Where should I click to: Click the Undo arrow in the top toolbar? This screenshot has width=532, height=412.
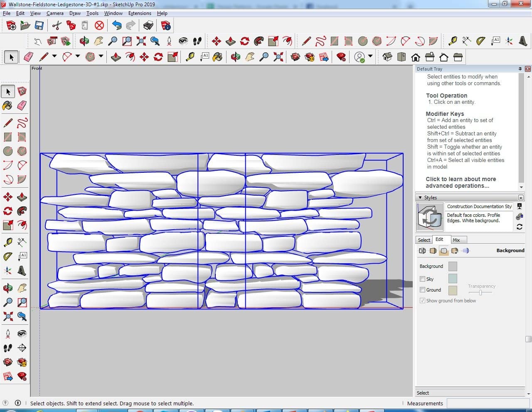click(117, 26)
